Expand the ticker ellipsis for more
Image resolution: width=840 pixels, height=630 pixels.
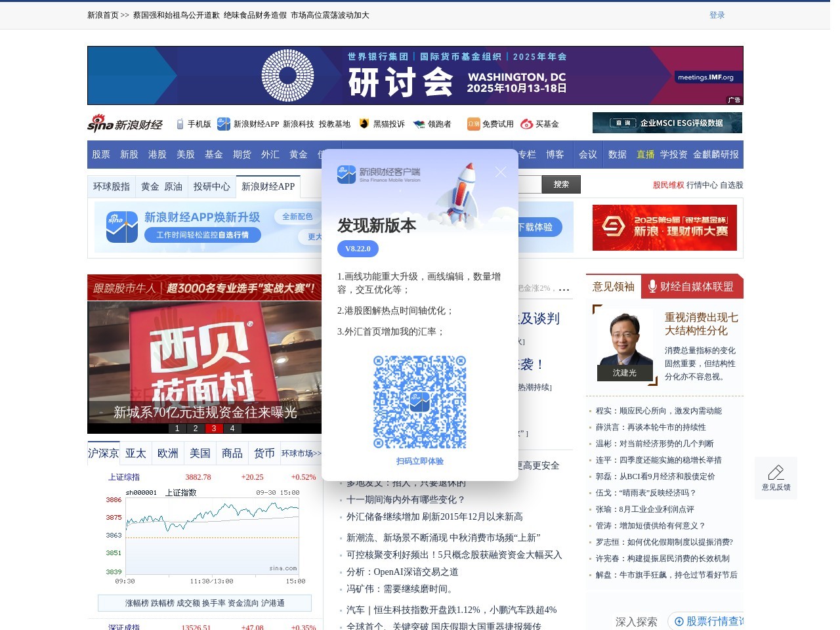click(564, 289)
